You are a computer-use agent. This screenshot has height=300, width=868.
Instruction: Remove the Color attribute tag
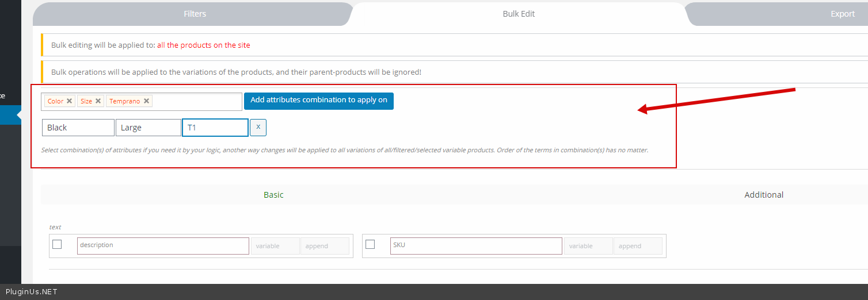coord(70,101)
